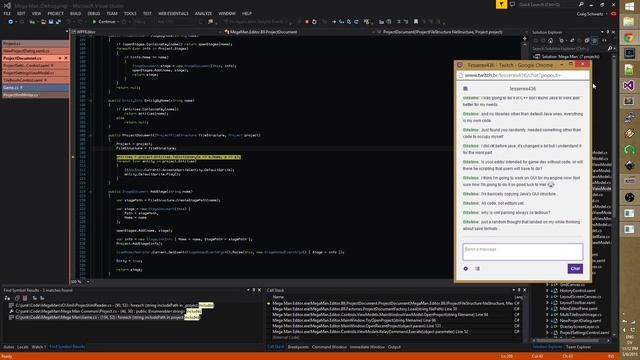Screen dimensions: 640x360
Task: Switch to the Autos tab
Action: 9,347
